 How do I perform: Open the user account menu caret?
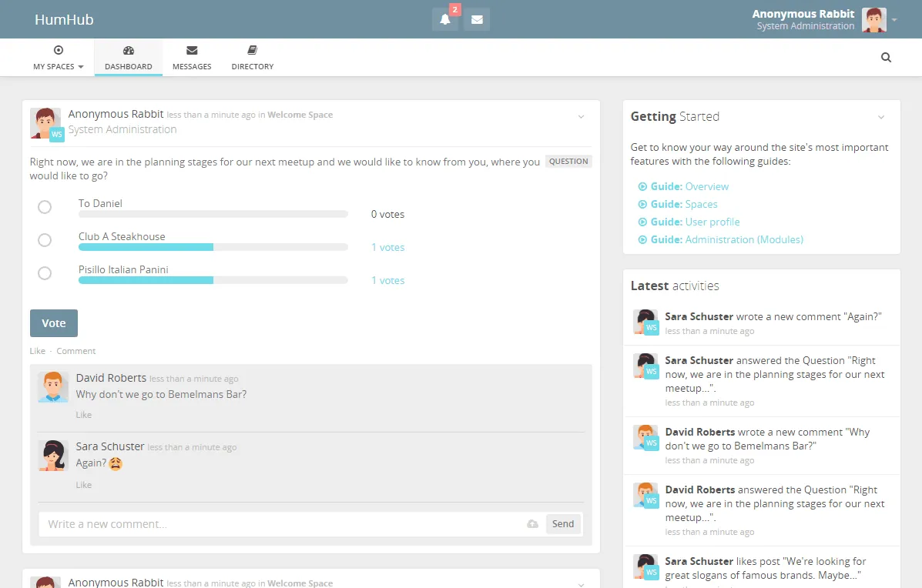coord(894,19)
